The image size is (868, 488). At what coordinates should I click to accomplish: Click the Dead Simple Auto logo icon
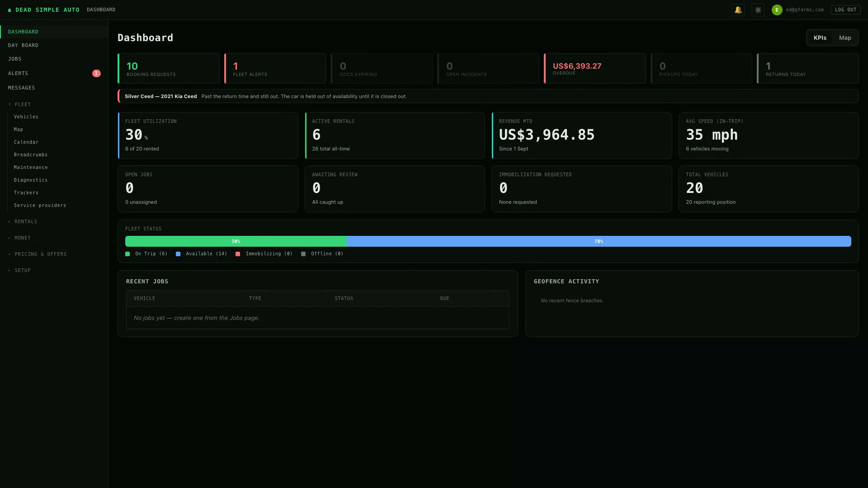9,10
